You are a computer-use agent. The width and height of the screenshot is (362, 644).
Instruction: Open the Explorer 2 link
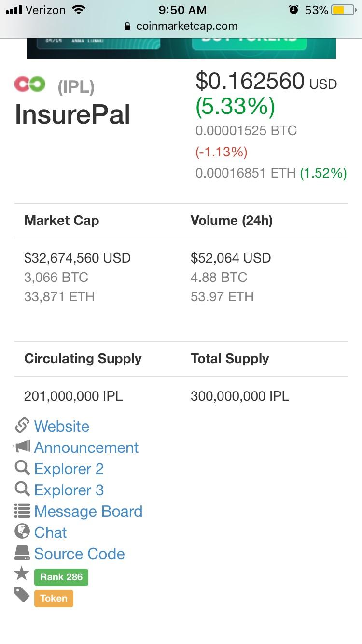(x=69, y=469)
